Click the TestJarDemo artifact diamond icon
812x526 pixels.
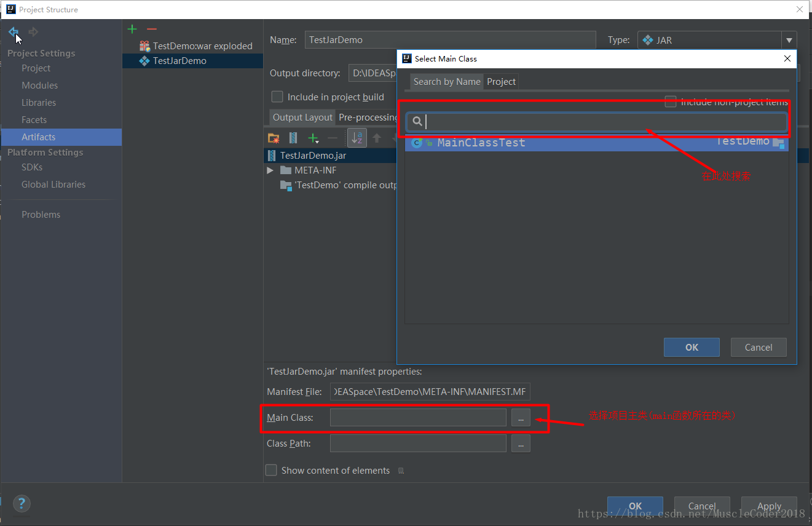pos(144,61)
